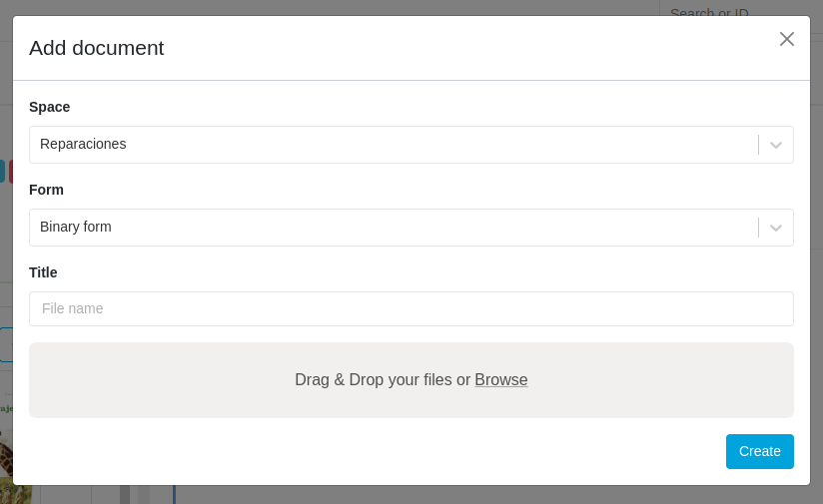Click the red button behind the dialog
Viewport: 823px width, 504px height.
10,172
